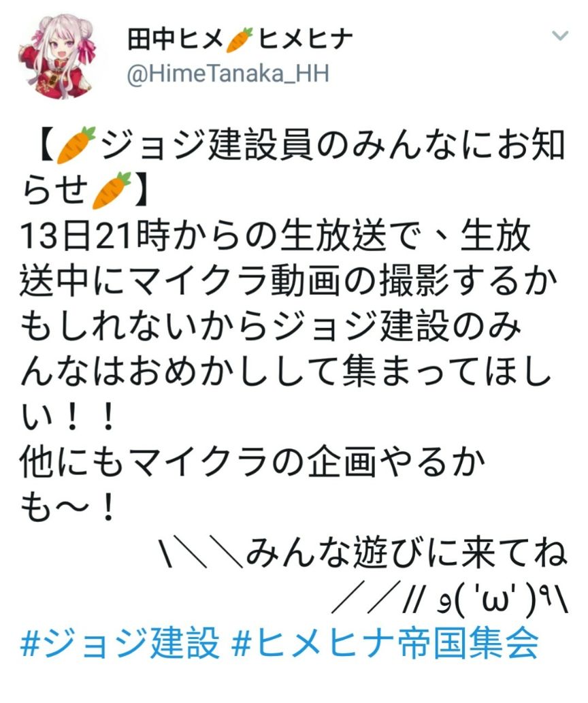Viewport: 588px width, 703px height.
Task: Open the @HimeTanaka_HH handle link
Action: (x=228, y=73)
